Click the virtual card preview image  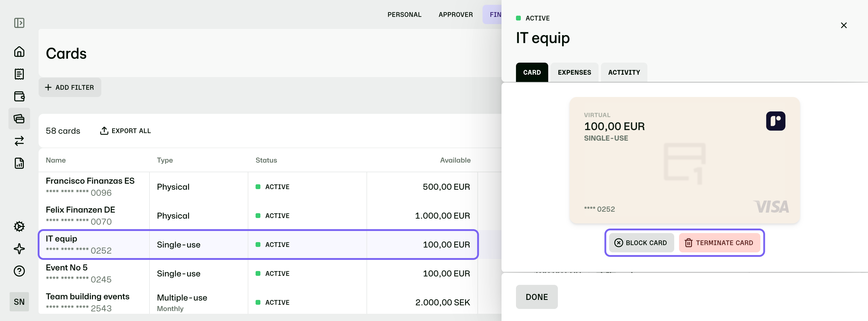[x=684, y=160]
